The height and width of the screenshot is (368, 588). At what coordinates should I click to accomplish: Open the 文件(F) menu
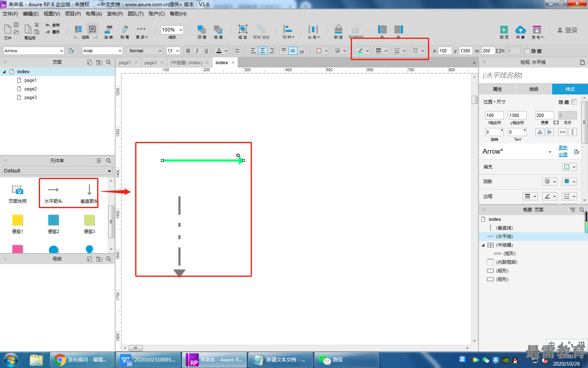(10, 14)
